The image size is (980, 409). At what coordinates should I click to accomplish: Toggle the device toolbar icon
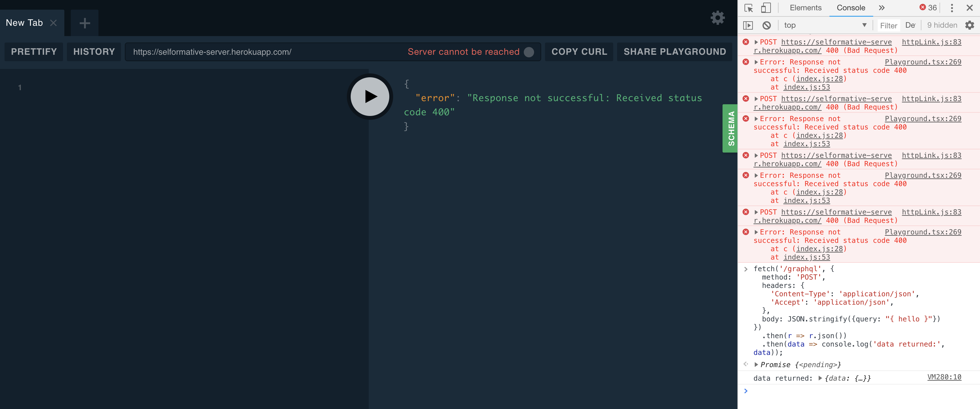765,8
